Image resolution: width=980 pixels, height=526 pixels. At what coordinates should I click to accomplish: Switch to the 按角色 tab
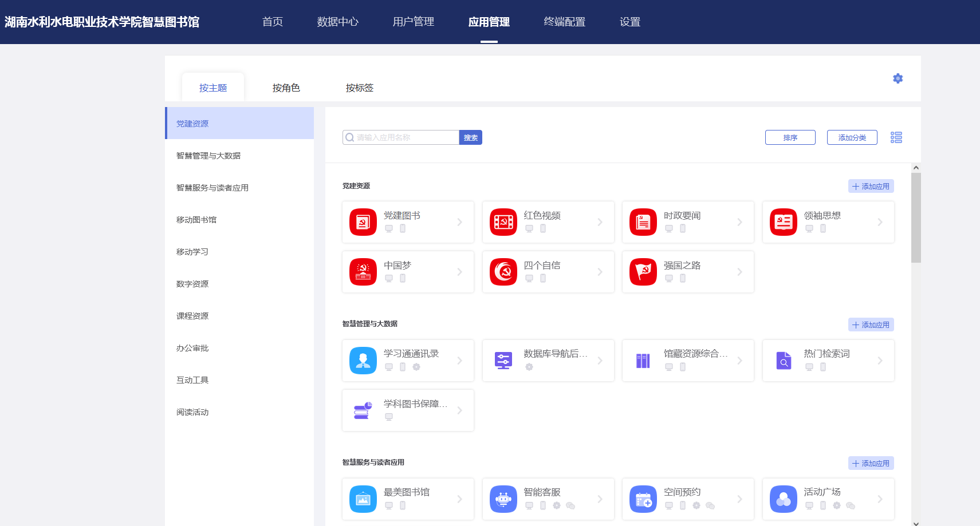(x=286, y=88)
